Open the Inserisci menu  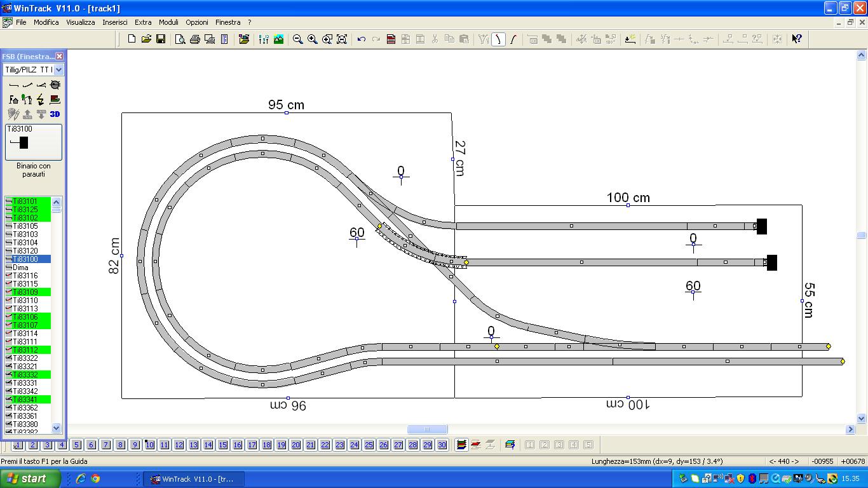(115, 22)
